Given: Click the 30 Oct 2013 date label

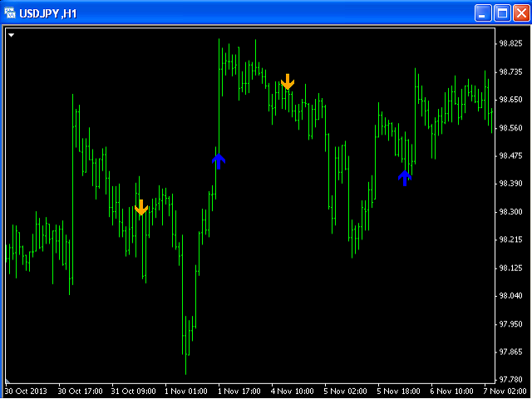Looking at the screenshot, I should (x=26, y=392).
